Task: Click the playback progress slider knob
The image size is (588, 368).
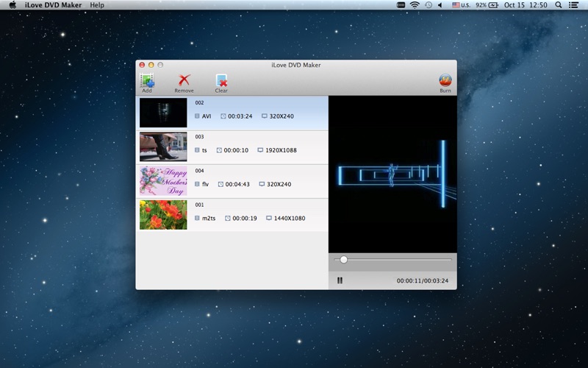Action: (x=343, y=260)
